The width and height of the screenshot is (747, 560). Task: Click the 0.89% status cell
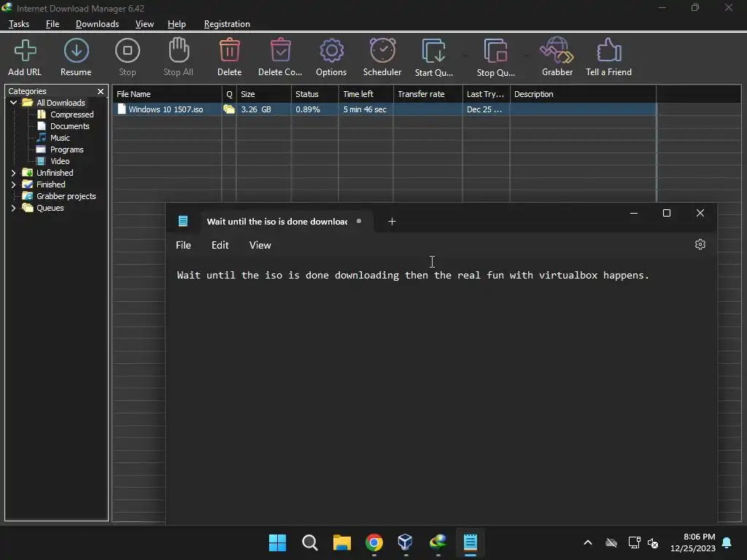pos(308,109)
